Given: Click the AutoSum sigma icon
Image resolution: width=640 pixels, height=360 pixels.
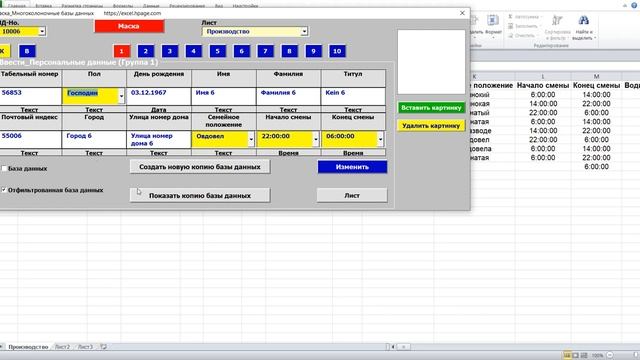Looking at the screenshot, I should coord(510,17).
